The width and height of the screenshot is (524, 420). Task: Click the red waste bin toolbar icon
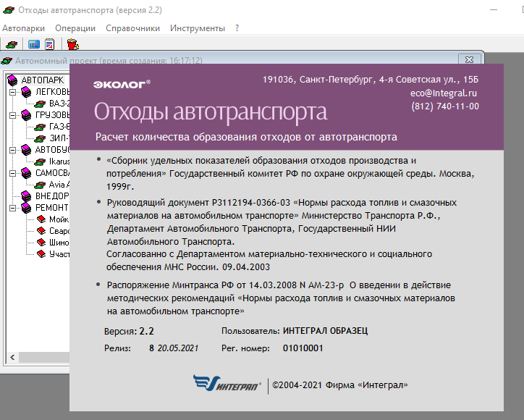(x=72, y=44)
